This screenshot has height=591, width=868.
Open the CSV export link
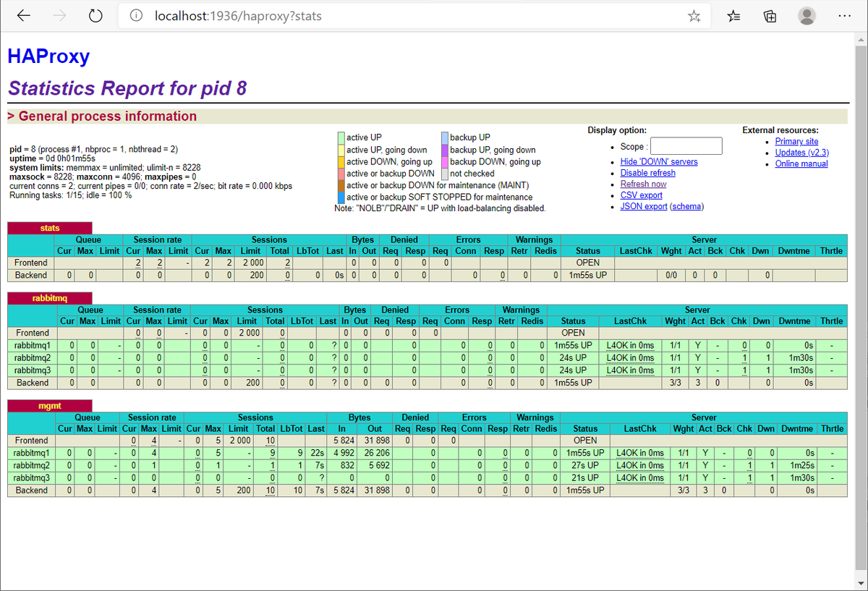pyautogui.click(x=642, y=195)
